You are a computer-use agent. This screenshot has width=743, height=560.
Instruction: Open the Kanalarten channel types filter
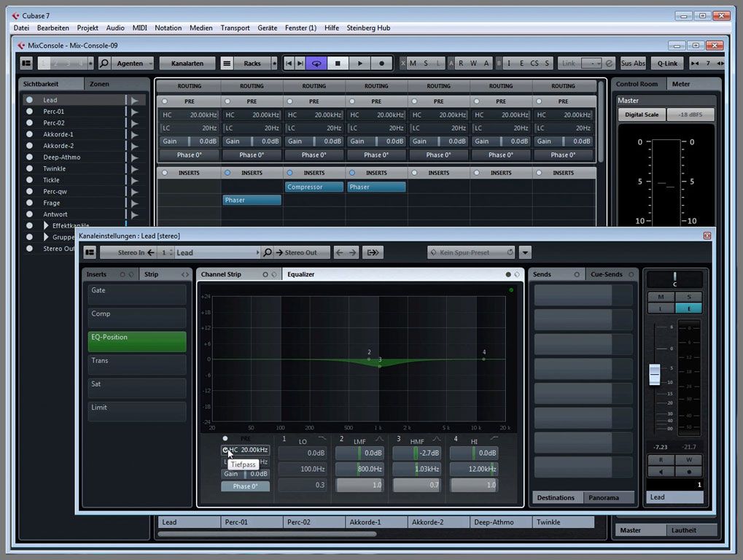click(x=187, y=63)
